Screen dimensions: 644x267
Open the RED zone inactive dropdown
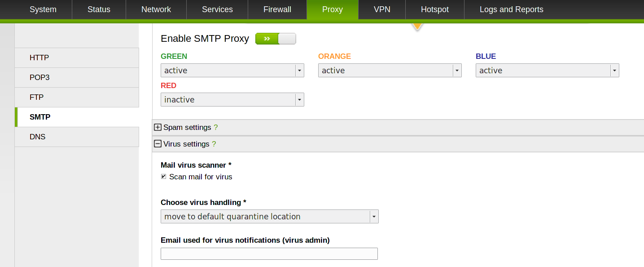coord(232,100)
